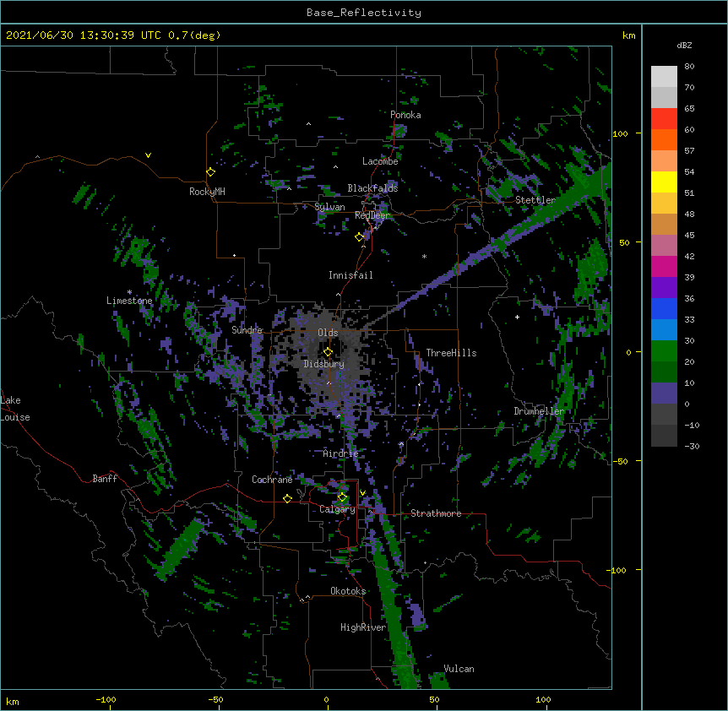Click the HighRiver city label
This screenshot has width=728, height=711.
tap(363, 628)
